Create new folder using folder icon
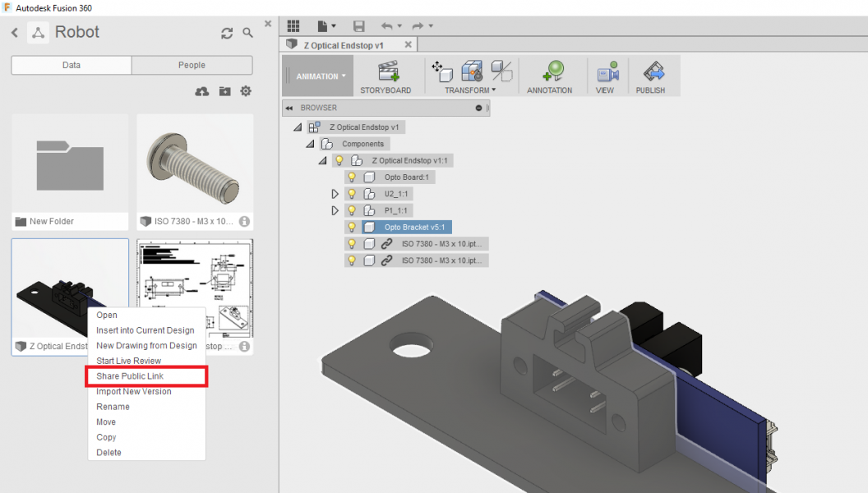868x493 pixels. (x=224, y=91)
